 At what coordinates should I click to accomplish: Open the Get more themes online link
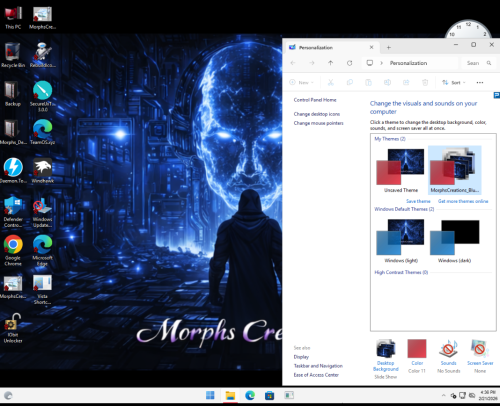click(463, 201)
